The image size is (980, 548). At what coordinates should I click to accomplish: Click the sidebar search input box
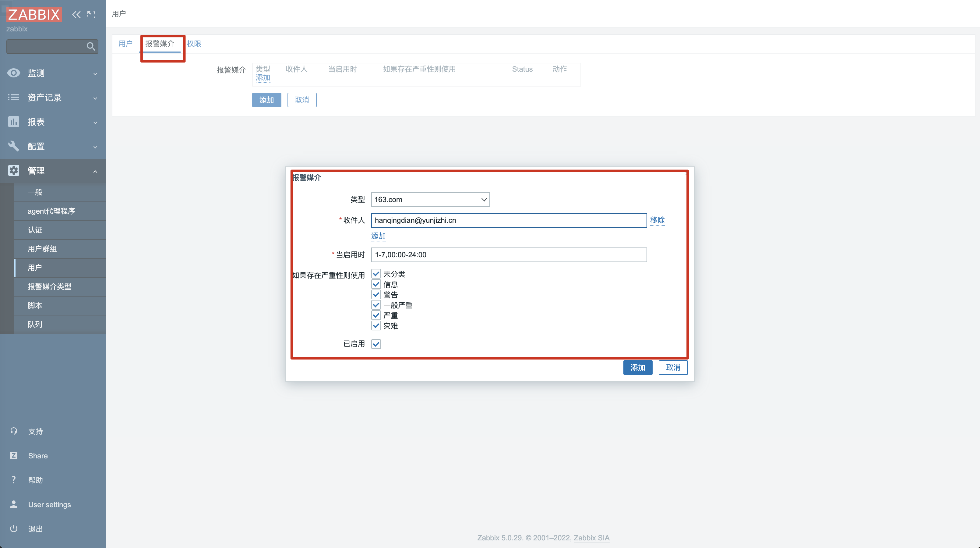click(52, 46)
